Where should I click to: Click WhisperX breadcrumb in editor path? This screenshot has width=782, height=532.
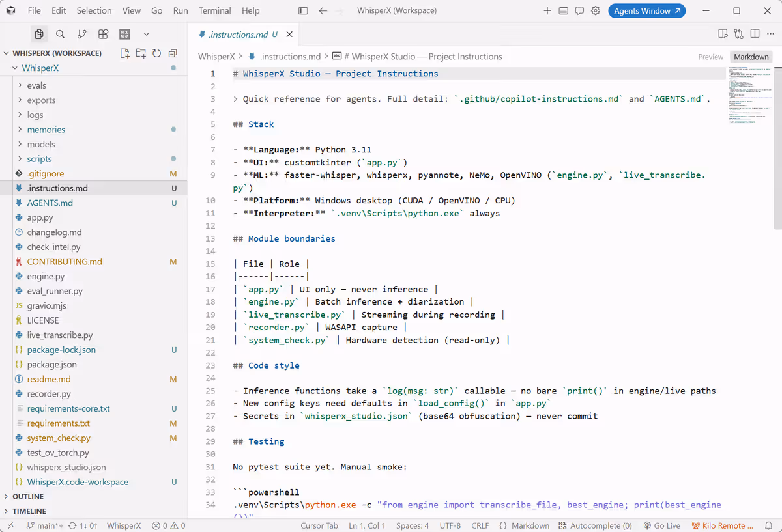216,57
